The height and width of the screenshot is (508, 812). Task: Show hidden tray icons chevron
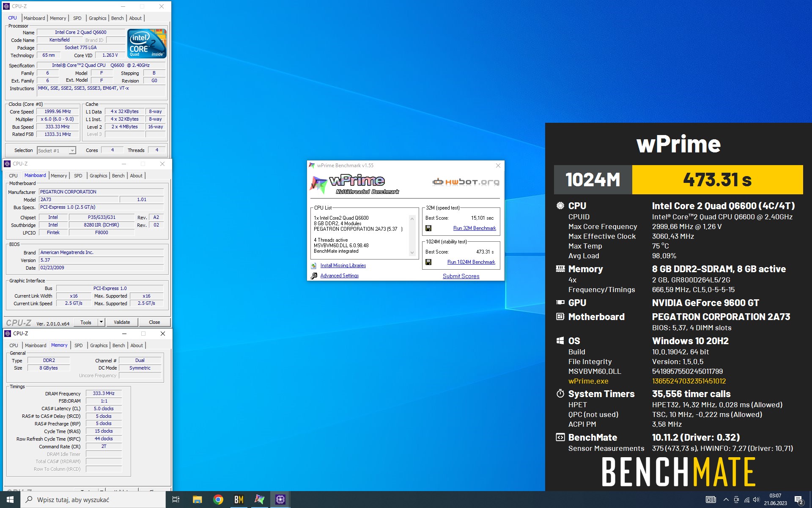726,500
